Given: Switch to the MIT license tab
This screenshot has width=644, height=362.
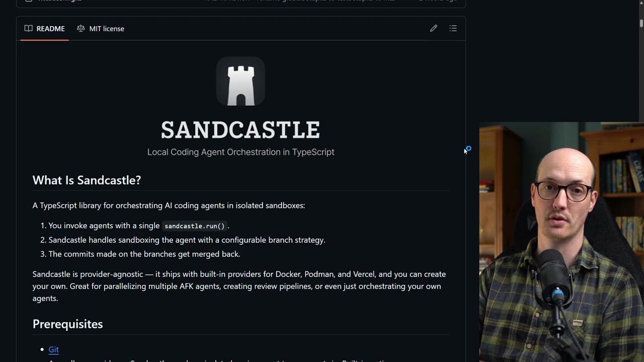Looking at the screenshot, I should pos(101,29).
